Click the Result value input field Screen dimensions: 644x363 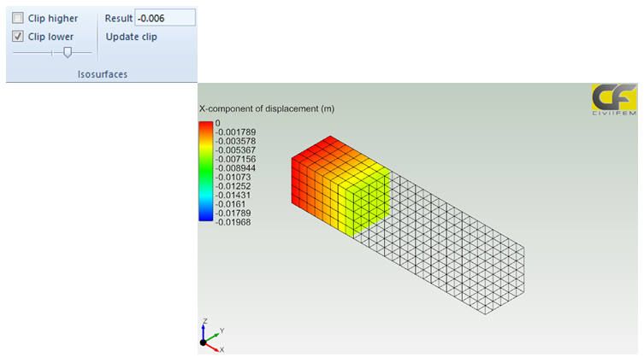tap(164, 18)
